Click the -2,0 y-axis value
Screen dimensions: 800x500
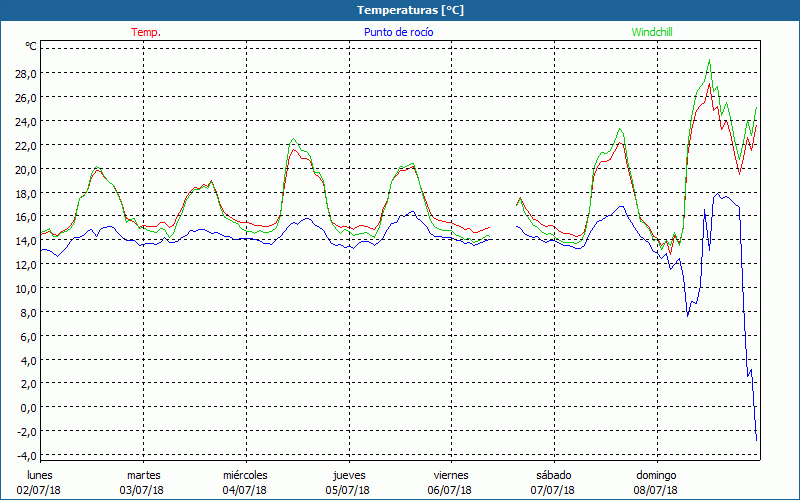pyautogui.click(x=27, y=432)
